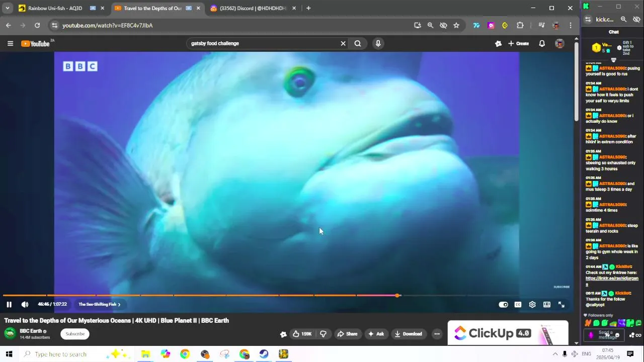644x362 pixels.
Task: Toggle closed captions in the video player
Action: (518, 304)
